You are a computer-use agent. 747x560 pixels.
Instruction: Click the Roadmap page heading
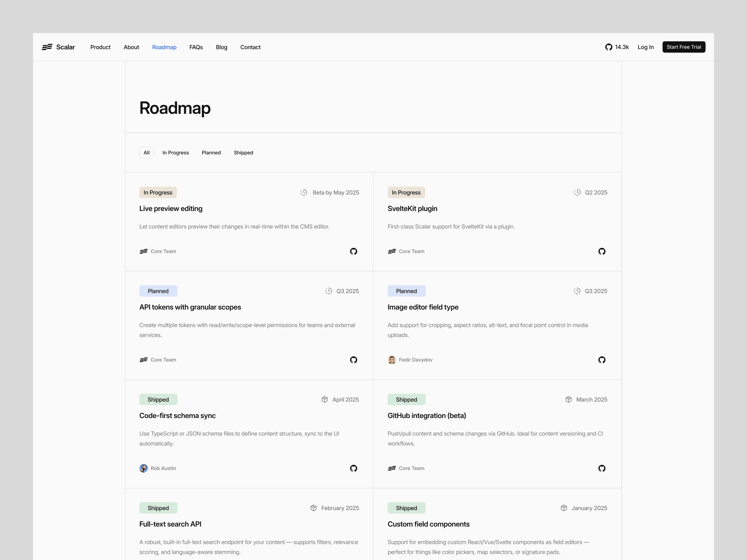point(175,108)
